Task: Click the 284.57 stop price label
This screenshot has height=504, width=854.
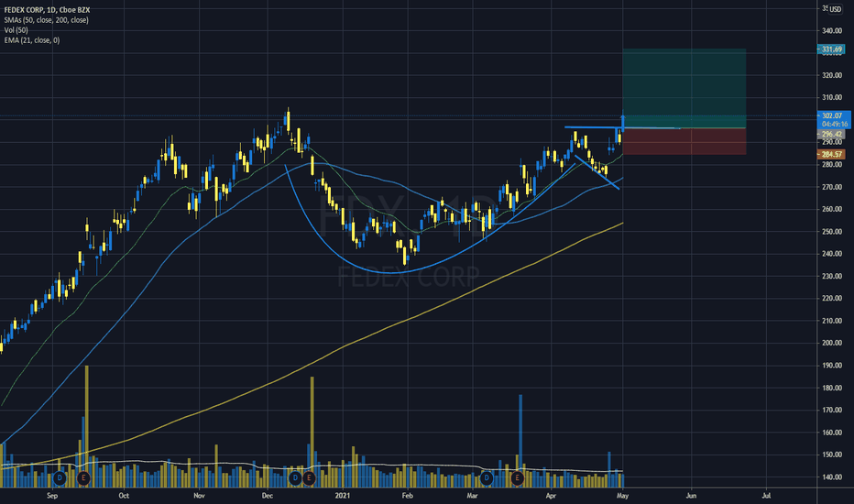Action: point(831,155)
